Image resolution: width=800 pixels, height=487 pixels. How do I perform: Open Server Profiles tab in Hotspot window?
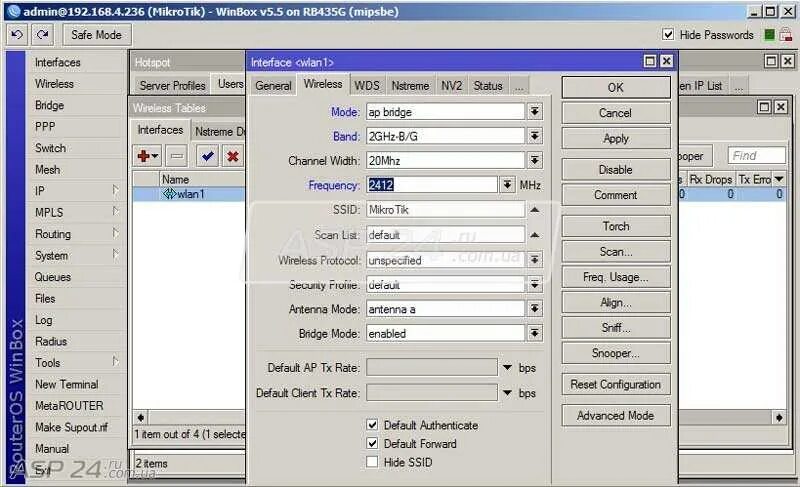pos(172,86)
